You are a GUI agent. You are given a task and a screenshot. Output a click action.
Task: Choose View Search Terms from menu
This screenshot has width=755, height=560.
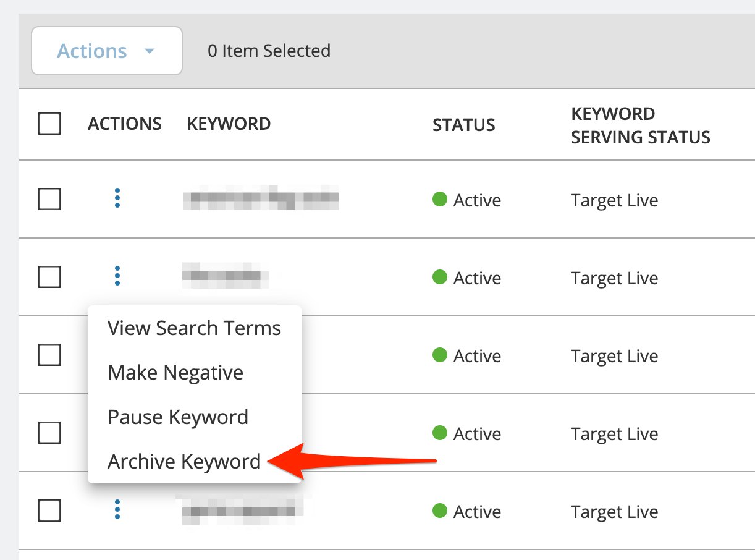[x=195, y=328]
